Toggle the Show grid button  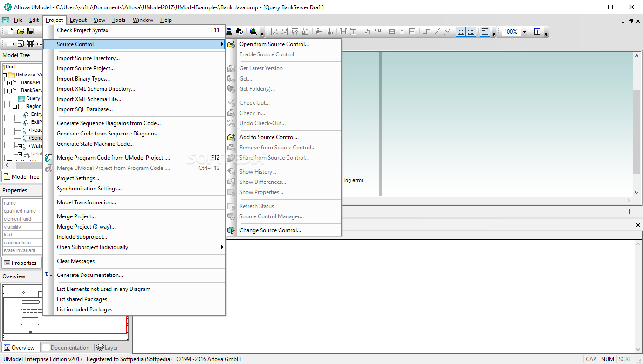(461, 32)
